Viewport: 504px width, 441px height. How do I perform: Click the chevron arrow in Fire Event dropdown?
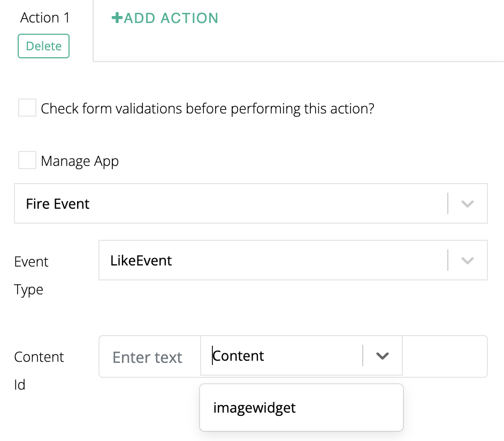(x=468, y=204)
